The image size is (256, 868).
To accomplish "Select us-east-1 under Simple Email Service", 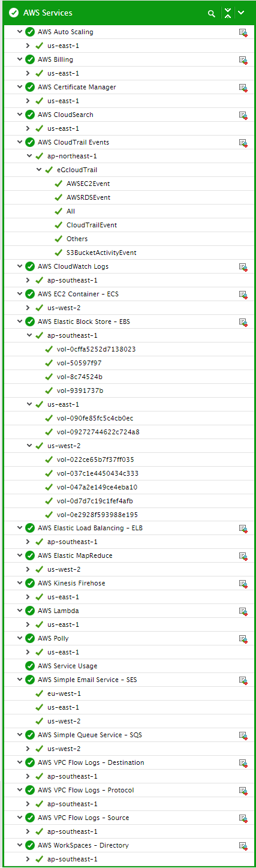I will coord(64,707).
